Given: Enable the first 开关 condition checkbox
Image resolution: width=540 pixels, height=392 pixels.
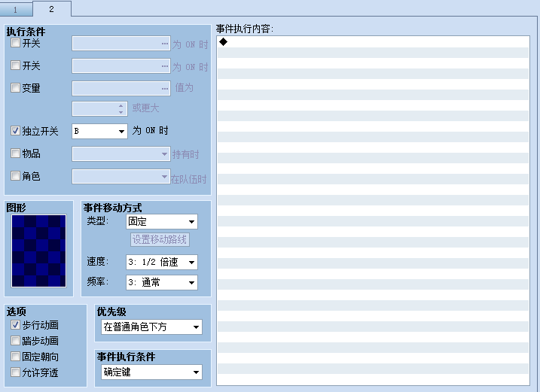Looking at the screenshot, I should [15, 43].
